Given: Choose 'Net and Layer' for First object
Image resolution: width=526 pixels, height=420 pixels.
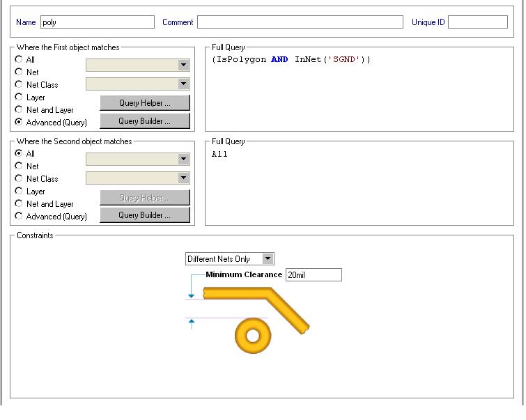Looking at the screenshot, I should pyautogui.click(x=19, y=109).
